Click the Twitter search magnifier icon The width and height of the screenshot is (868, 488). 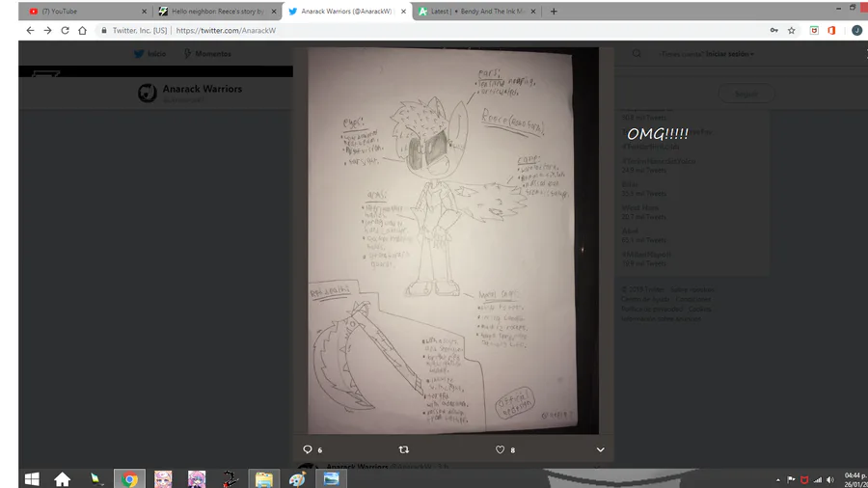point(637,54)
